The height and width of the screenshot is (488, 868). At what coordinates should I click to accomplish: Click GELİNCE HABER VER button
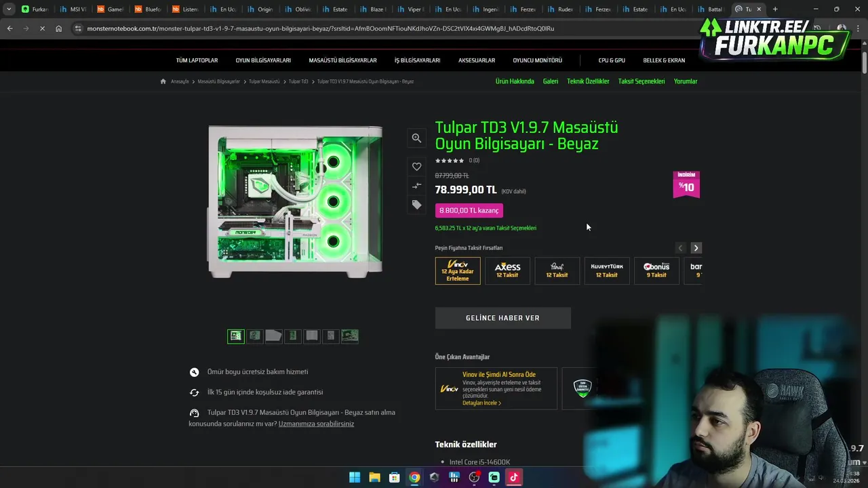(502, 318)
